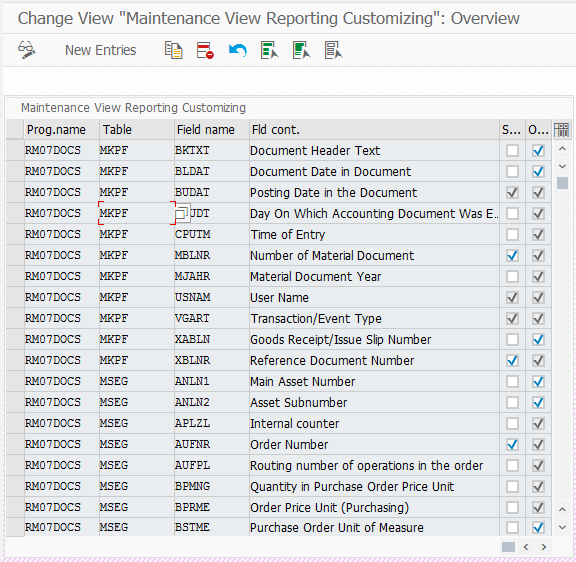Toggle O checkbox for Document Date in Document
The width and height of the screenshot is (576, 562).
pos(538,171)
